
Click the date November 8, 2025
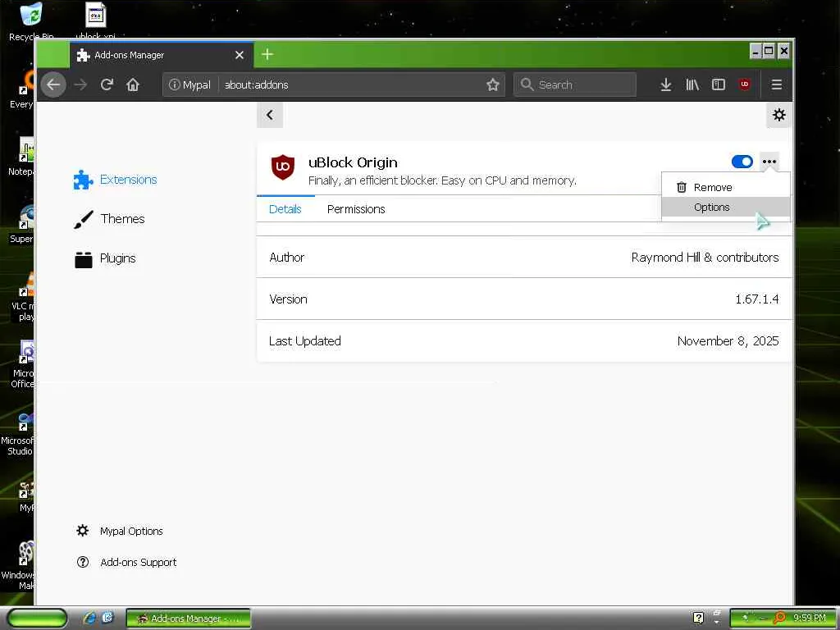[x=728, y=341]
